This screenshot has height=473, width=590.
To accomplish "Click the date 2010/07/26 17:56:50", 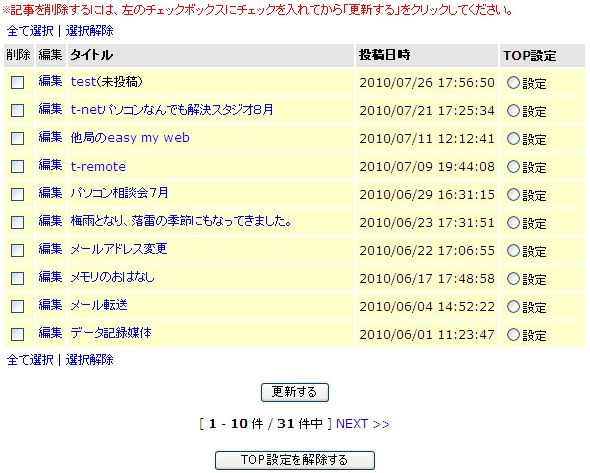I will [427, 83].
